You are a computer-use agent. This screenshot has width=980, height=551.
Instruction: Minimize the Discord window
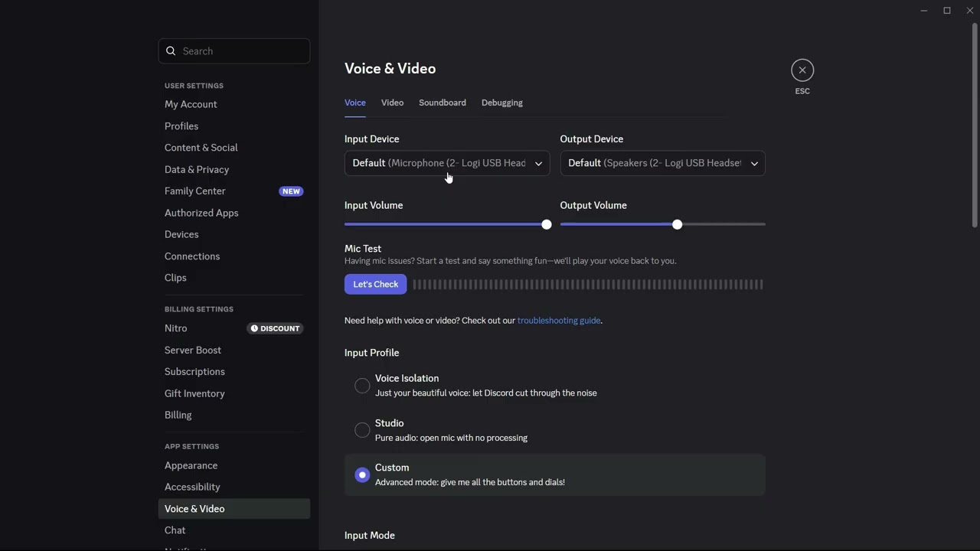924,11
